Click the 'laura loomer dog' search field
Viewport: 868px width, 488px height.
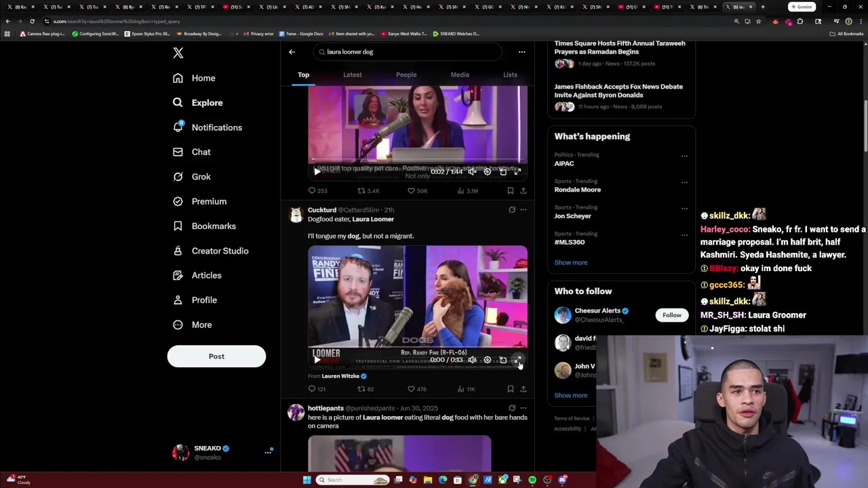(x=407, y=52)
